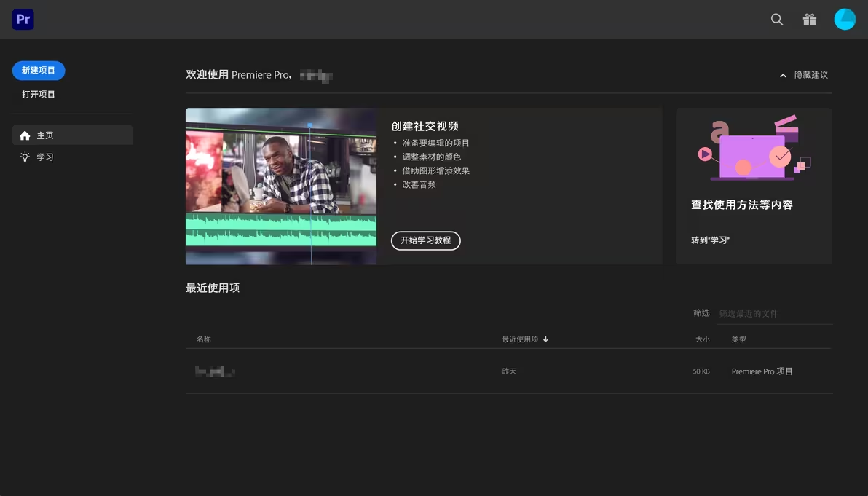This screenshot has width=868, height=496.
Task: Click the 查找使用方法等内容 learning card
Action: [754, 186]
